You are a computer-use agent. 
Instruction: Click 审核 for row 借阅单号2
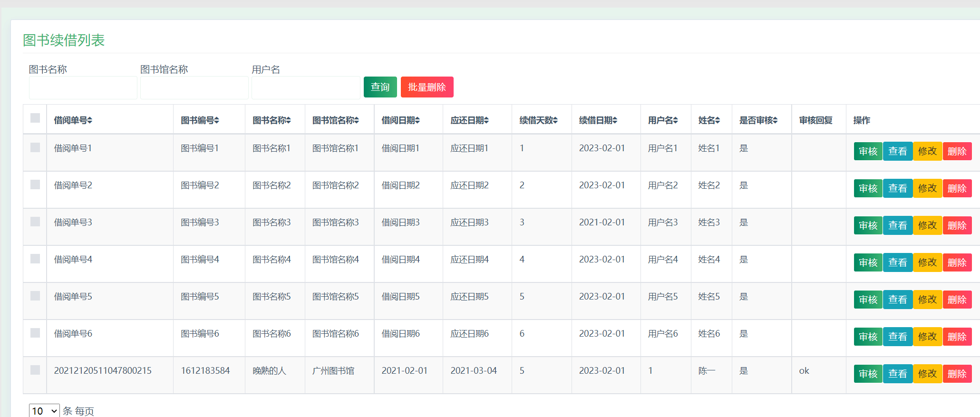click(868, 188)
